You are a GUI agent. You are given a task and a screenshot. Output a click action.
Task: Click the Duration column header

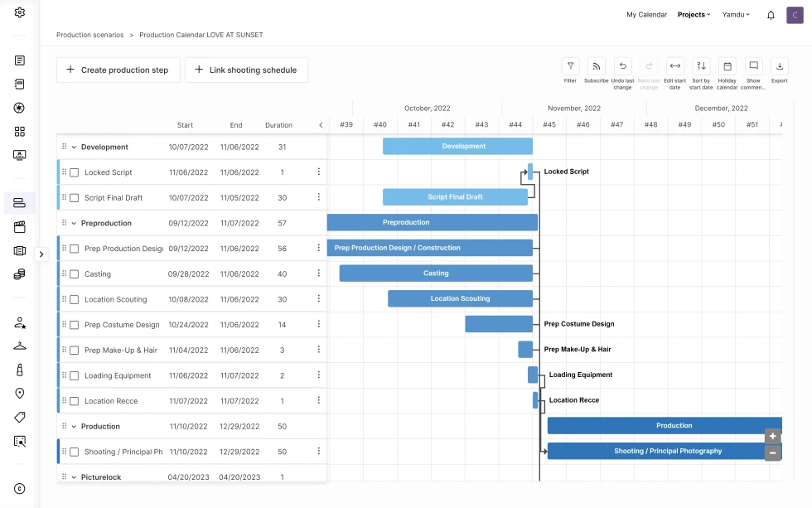[278, 125]
